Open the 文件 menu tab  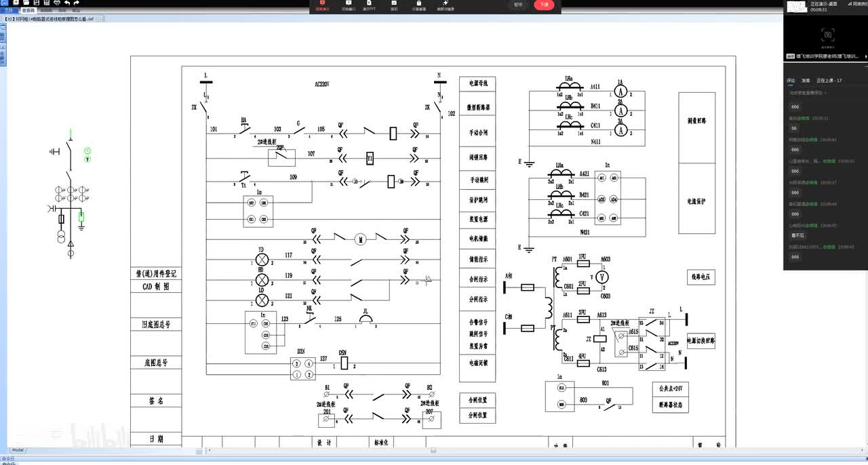click(x=9, y=11)
